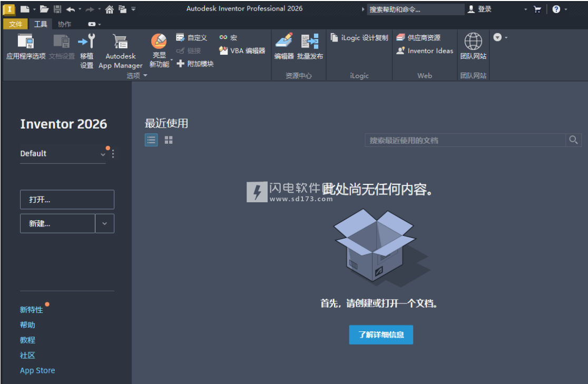The image size is (588, 384).
Task: Click the 搜索最近使用的文档 search field
Action: click(465, 140)
